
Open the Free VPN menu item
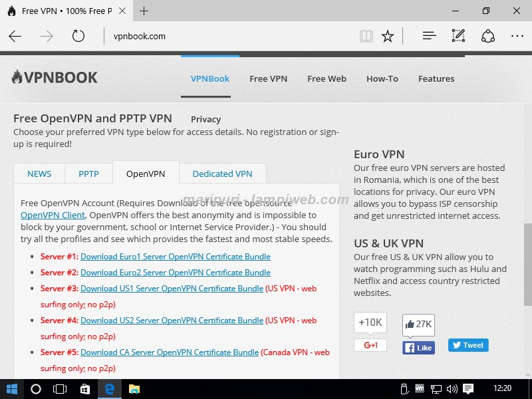269,78
